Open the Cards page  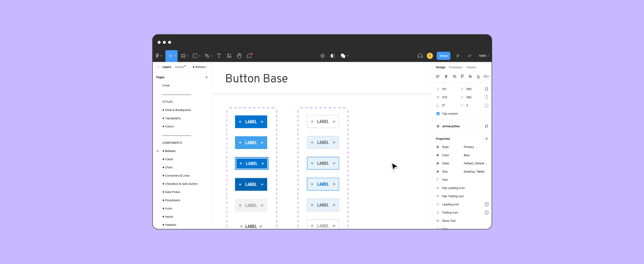pyautogui.click(x=169, y=159)
